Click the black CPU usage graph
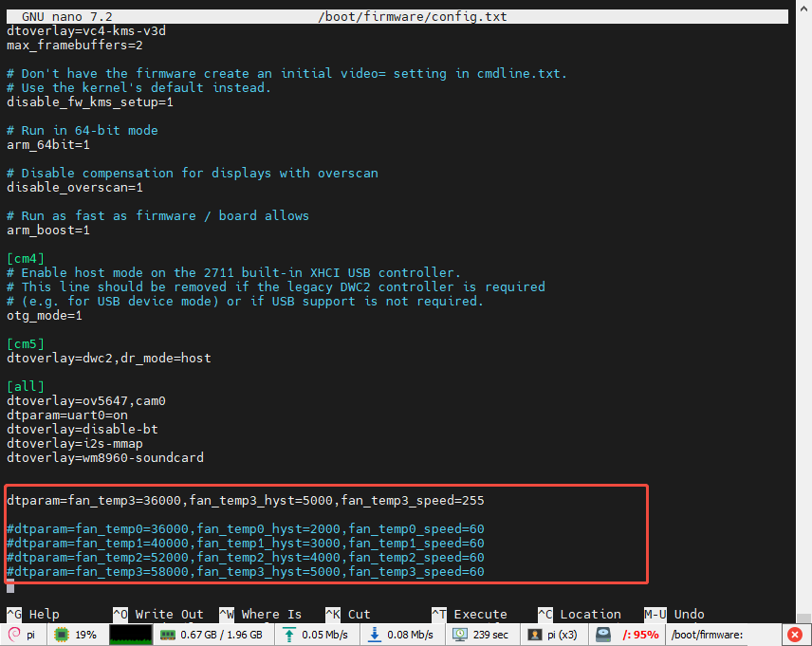The image size is (812, 646). [130, 635]
